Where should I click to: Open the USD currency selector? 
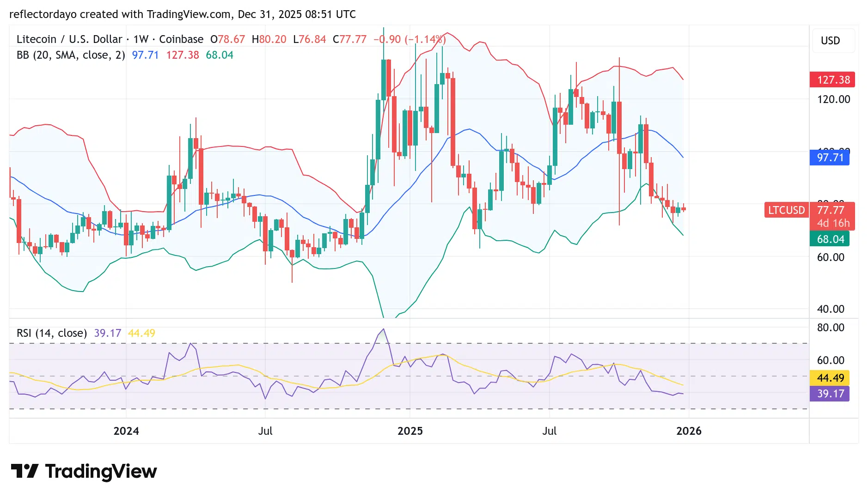(x=830, y=41)
